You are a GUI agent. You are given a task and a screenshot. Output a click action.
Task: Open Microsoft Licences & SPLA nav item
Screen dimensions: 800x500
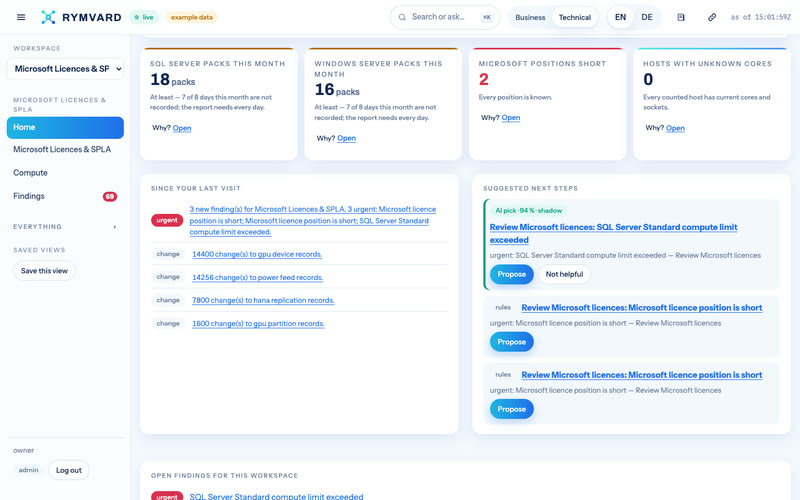pos(62,149)
